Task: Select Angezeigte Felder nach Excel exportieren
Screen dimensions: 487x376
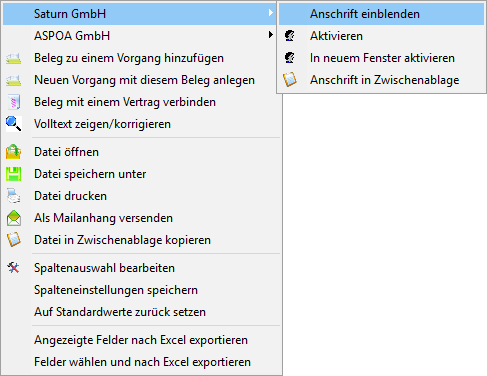Action: click(x=140, y=340)
